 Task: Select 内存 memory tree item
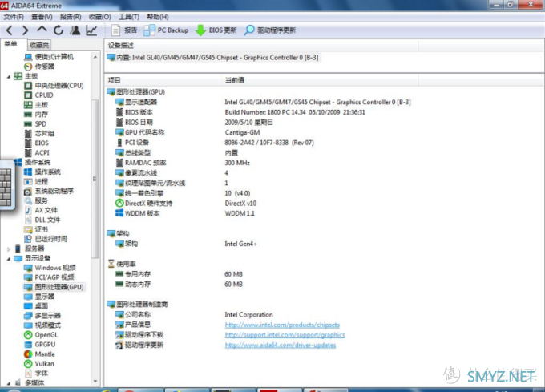coord(36,115)
